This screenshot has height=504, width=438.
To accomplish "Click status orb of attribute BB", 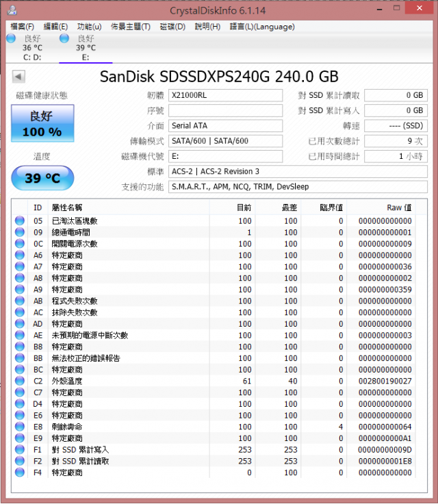I will 20,357.
